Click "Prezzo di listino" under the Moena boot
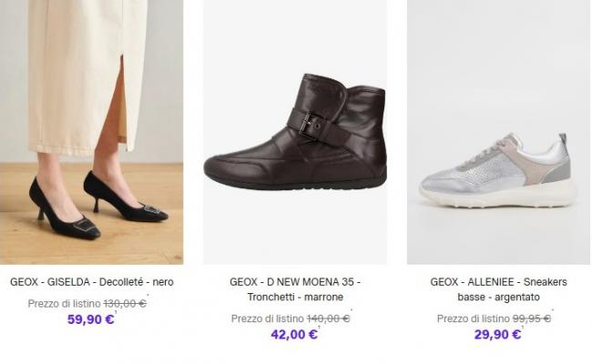592x364 pixels. (268, 318)
